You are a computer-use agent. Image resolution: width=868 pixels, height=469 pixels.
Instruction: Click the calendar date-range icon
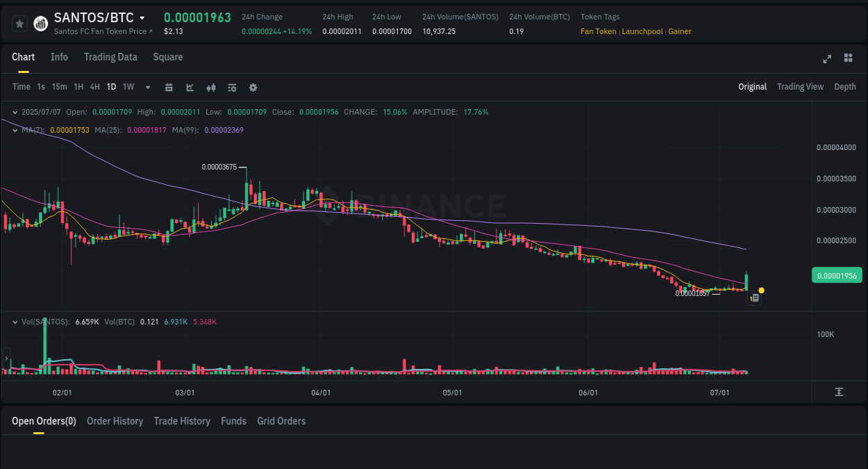[169, 87]
